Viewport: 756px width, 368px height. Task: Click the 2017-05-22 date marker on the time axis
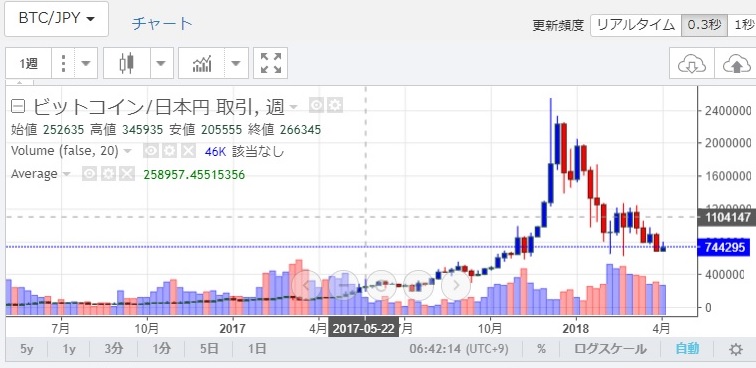tap(364, 328)
